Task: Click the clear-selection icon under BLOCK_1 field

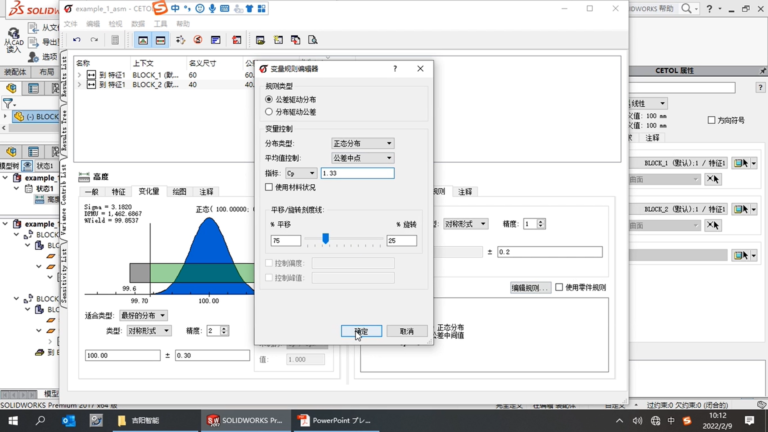Action: 713,179
